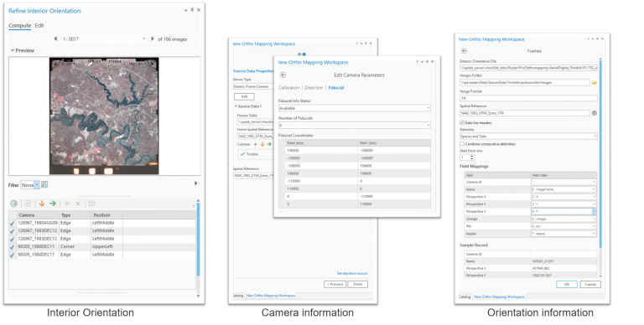
Task: Click Cancel in Frames dialog
Action: click(x=590, y=284)
